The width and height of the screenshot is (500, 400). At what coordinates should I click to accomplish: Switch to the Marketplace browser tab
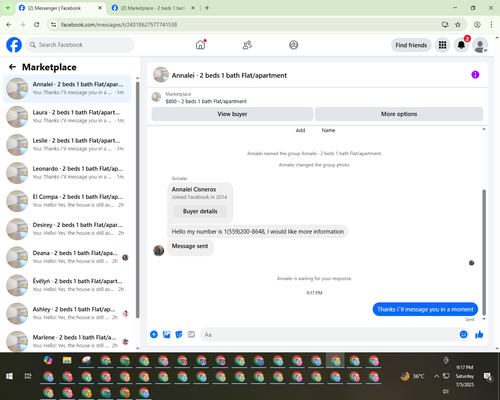(153, 8)
